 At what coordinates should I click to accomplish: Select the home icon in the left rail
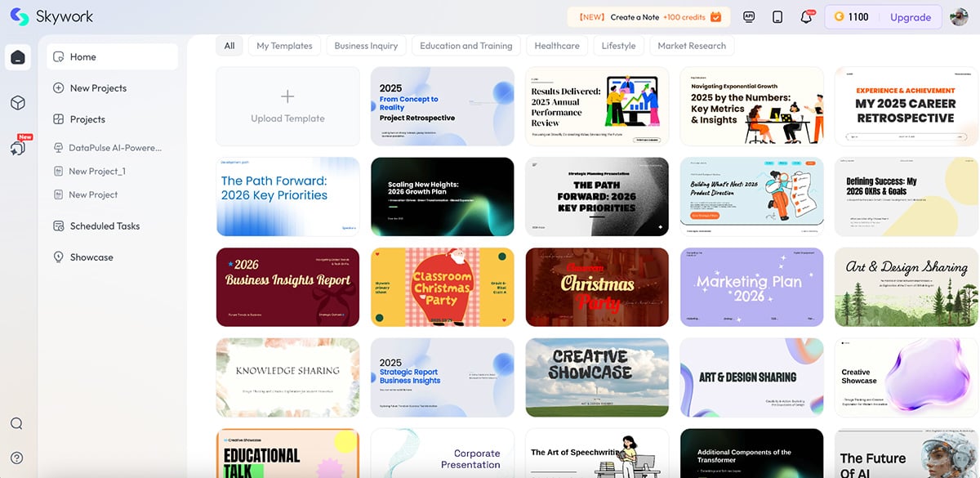coord(18,57)
